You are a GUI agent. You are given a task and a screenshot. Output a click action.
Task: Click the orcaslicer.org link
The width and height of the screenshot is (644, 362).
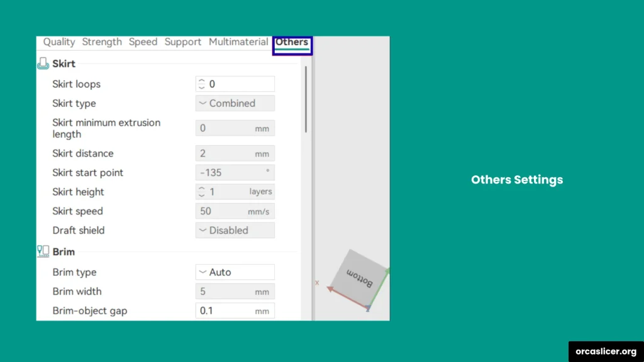click(606, 352)
